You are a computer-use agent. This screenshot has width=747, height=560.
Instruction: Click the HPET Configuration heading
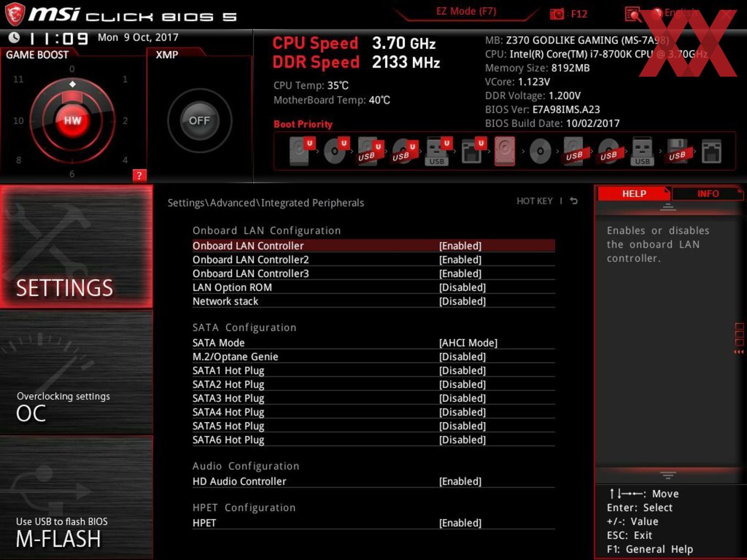244,507
